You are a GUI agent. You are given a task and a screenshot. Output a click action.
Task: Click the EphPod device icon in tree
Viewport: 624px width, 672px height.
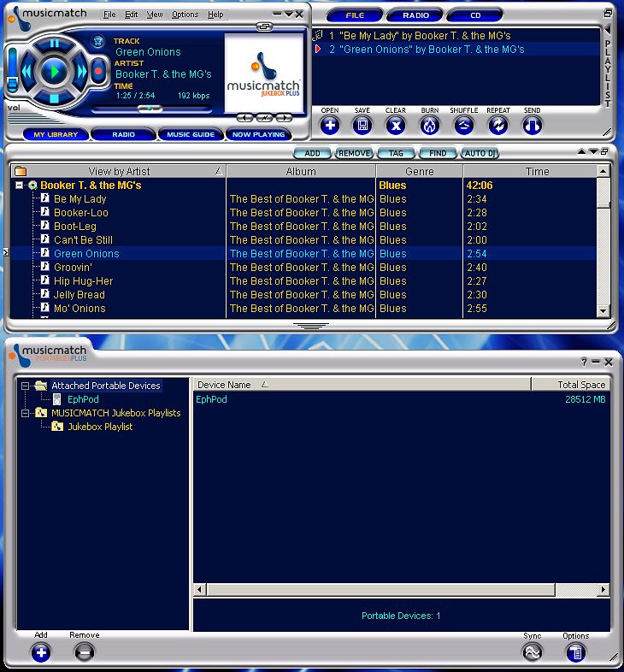pyautogui.click(x=56, y=399)
